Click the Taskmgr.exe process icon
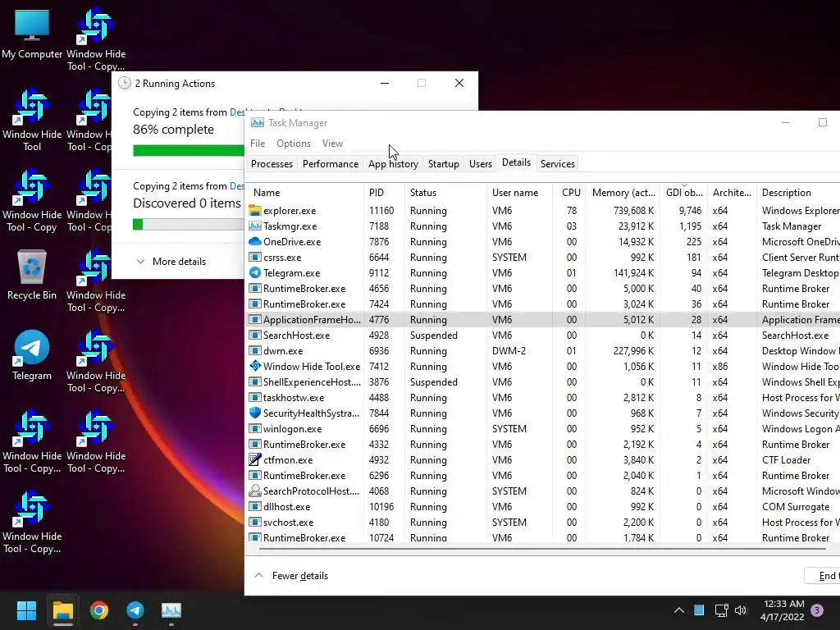 (x=255, y=226)
